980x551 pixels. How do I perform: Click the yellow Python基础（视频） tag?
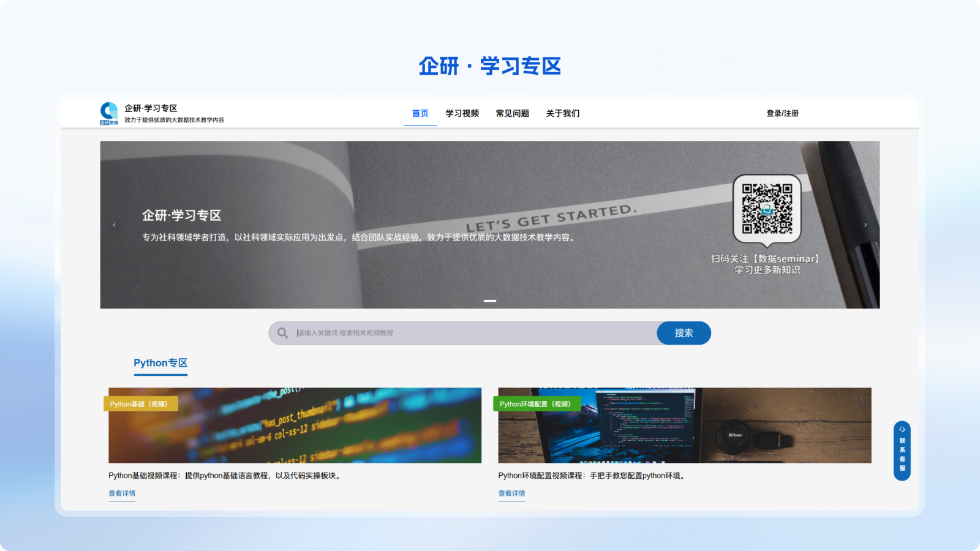(140, 404)
